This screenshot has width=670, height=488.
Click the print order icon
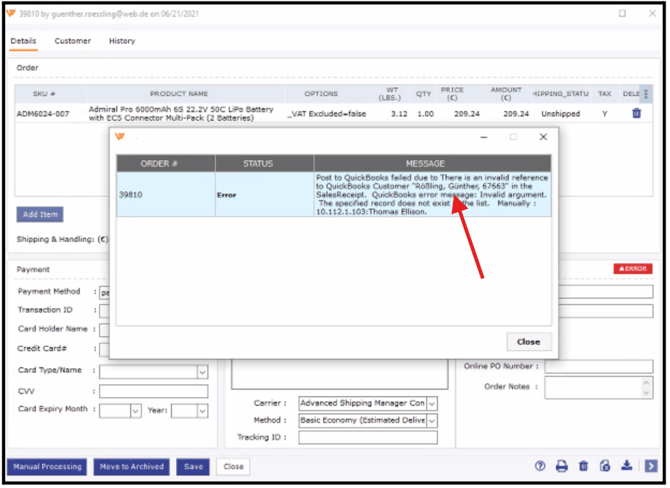coord(562,466)
